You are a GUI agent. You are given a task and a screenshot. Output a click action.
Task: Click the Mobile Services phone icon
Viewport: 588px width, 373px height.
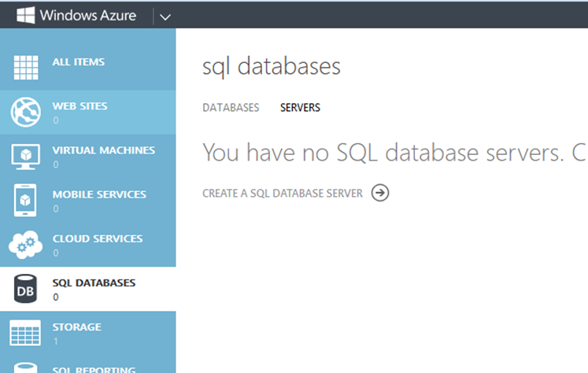click(25, 200)
